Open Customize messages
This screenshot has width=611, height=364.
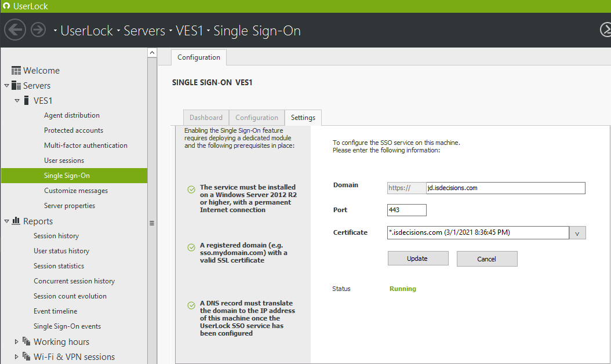76,191
